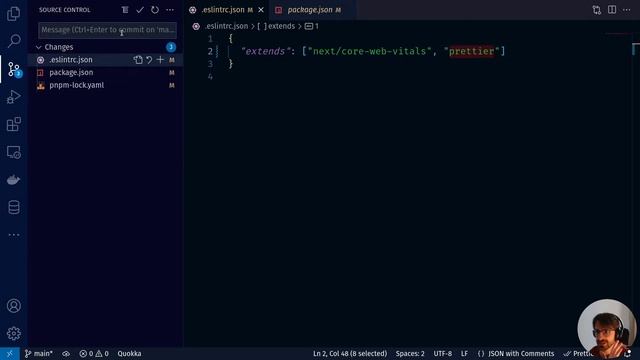Open the remote window indicator
The width and height of the screenshot is (640, 360).
click(9, 353)
